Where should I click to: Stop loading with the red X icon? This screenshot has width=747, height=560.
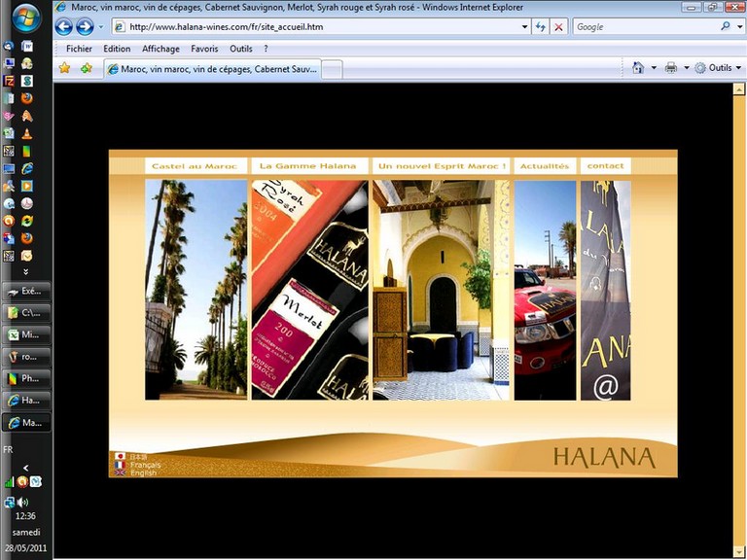point(558,27)
